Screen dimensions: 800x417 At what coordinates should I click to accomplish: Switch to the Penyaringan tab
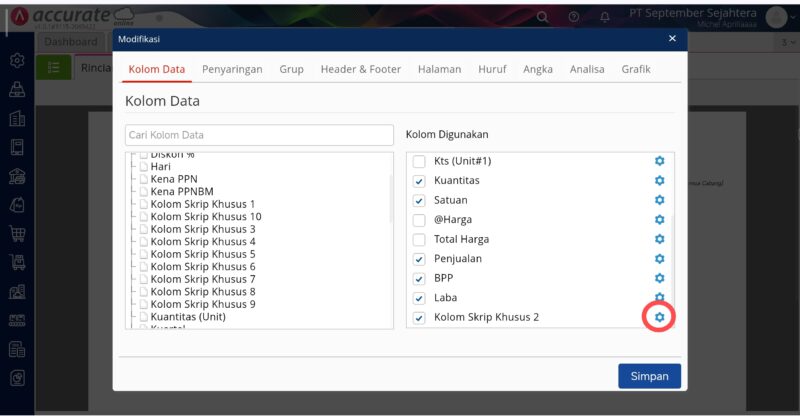pos(232,69)
